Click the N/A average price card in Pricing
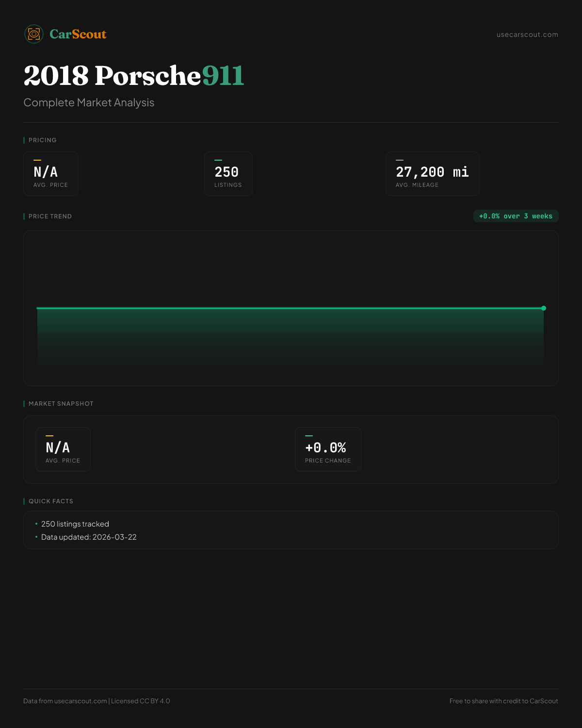Screen dimensions: 582x728 tap(51, 174)
